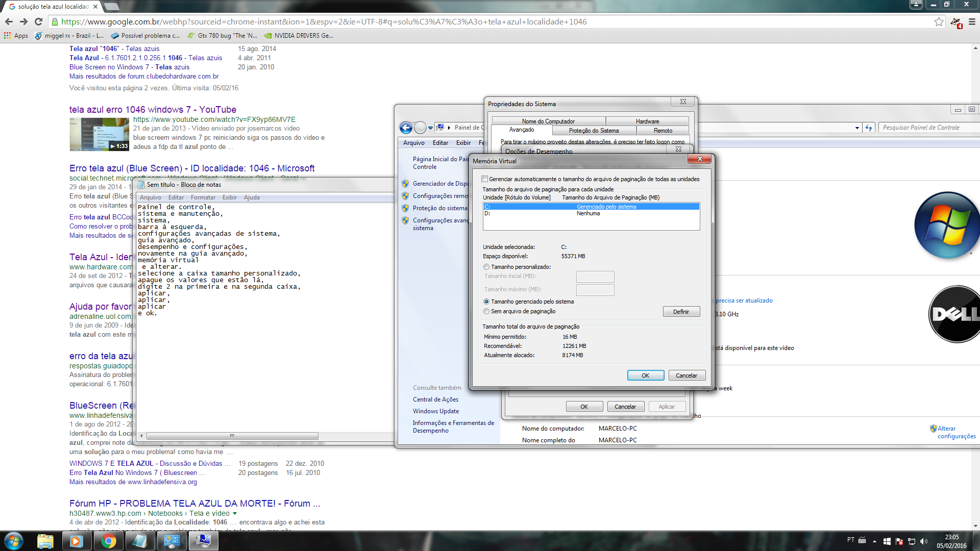
Task: Open the Windows Start menu
Action: pyautogui.click(x=14, y=541)
